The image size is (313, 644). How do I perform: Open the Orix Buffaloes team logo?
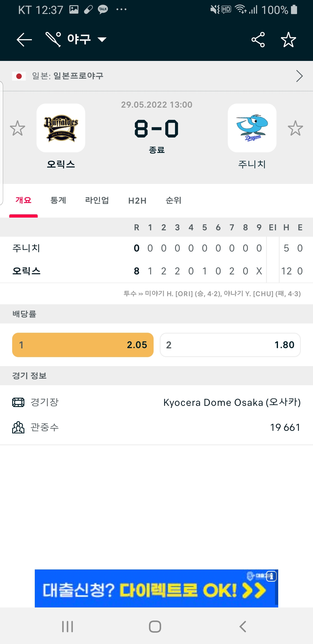61,128
